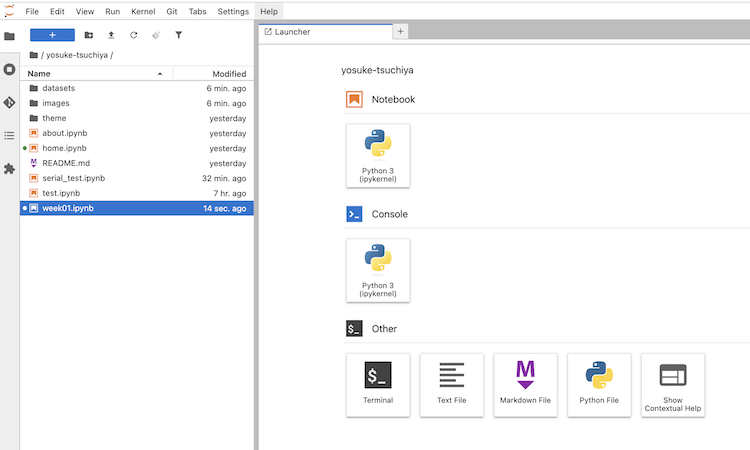Toggle the file filter funnel icon
The image size is (750, 450).
coord(178,35)
